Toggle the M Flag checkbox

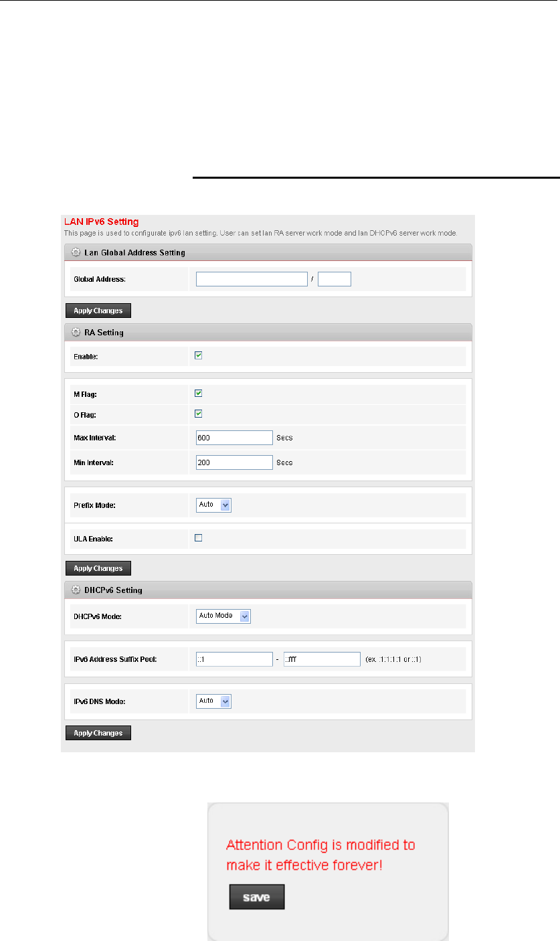(198, 394)
